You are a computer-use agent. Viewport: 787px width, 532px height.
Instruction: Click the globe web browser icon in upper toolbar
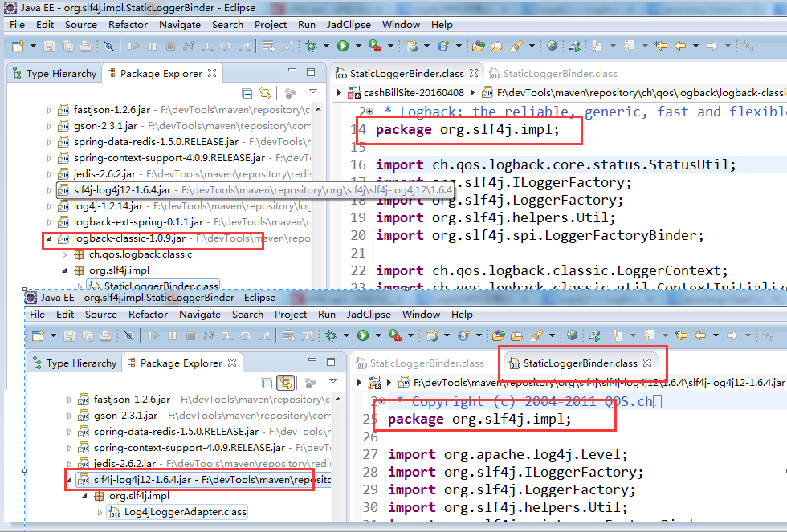coord(552,46)
